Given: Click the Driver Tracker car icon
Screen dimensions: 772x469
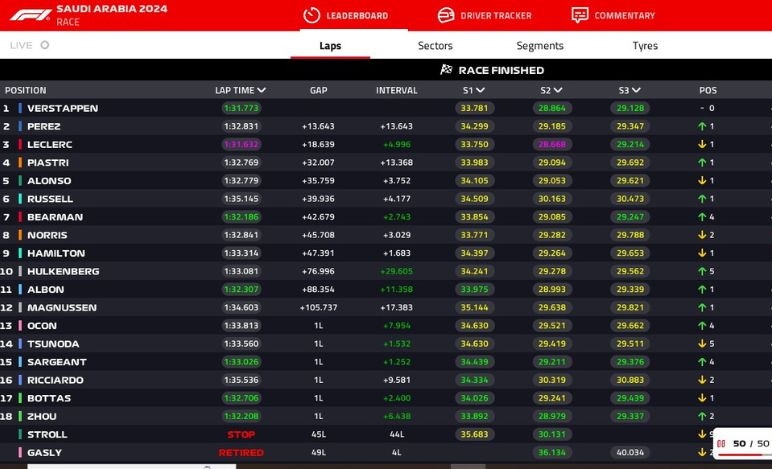Looking at the screenshot, I should 446,15.
